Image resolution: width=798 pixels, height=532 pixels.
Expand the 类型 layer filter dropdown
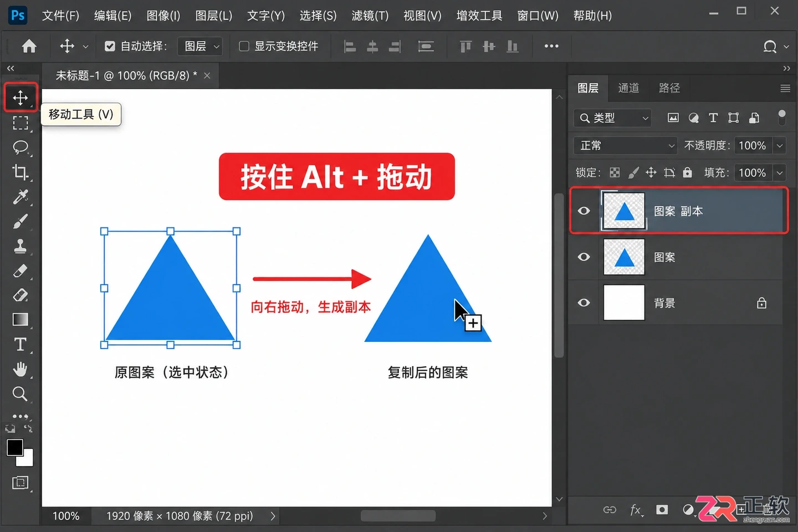[612, 118]
